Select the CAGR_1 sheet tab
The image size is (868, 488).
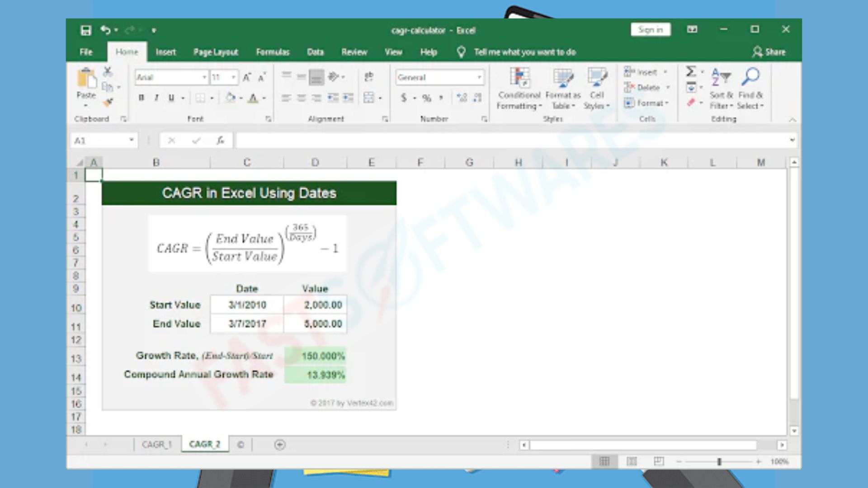click(157, 445)
